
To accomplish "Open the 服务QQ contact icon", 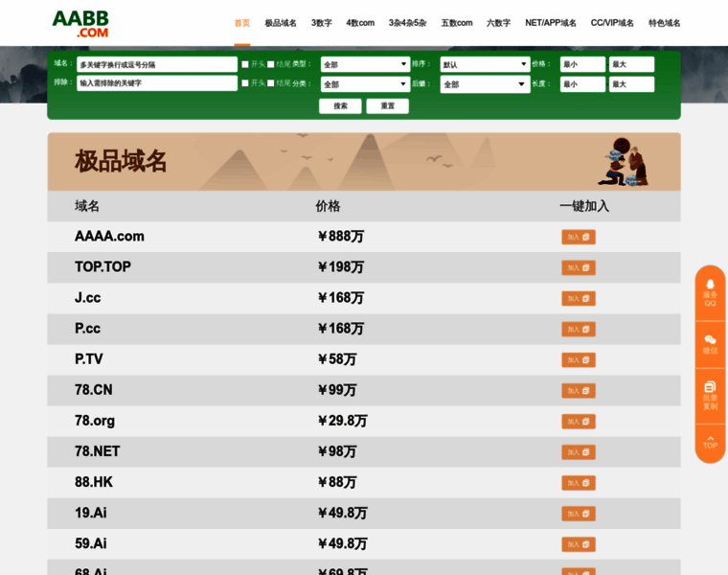I will coord(710,291).
